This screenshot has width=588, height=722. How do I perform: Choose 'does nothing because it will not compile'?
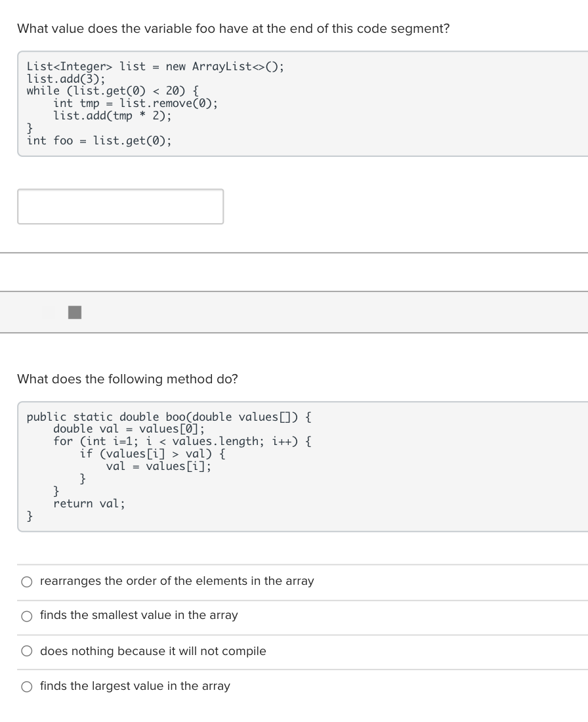[27, 650]
